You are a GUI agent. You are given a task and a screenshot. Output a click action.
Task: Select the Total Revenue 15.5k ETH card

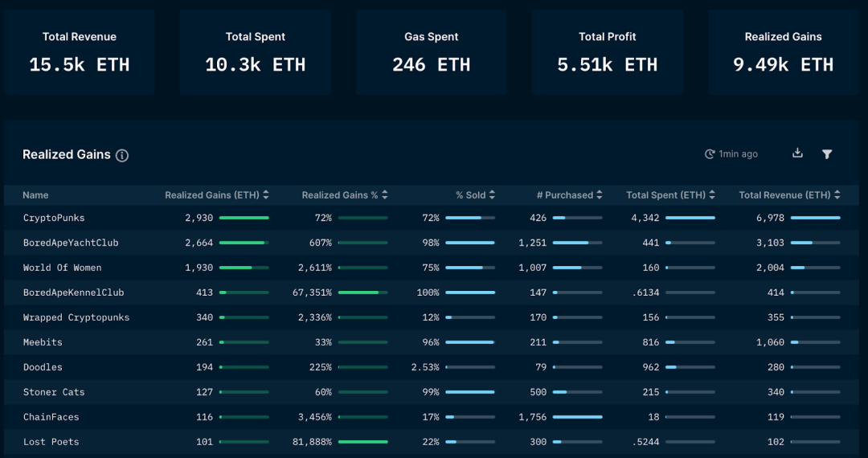[79, 52]
